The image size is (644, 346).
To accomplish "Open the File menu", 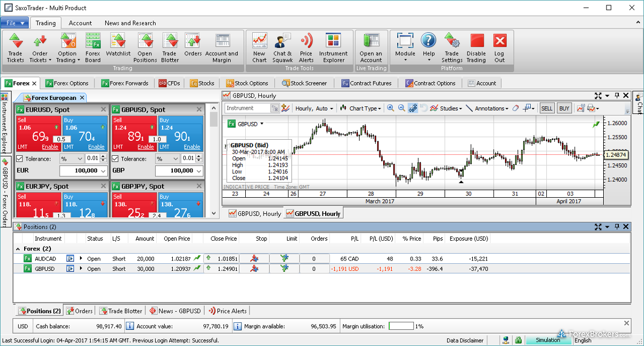I will pos(14,23).
